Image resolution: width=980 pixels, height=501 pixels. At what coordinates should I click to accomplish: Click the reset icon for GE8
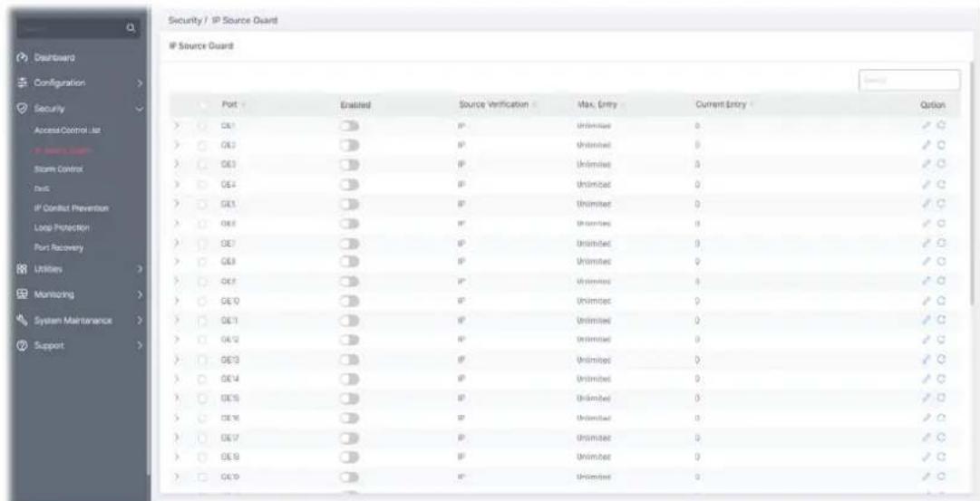(x=941, y=261)
